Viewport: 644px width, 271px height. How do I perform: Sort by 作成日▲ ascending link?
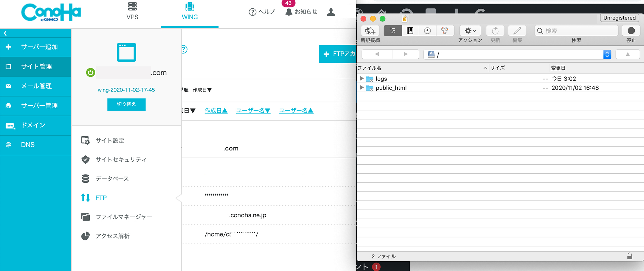click(216, 111)
